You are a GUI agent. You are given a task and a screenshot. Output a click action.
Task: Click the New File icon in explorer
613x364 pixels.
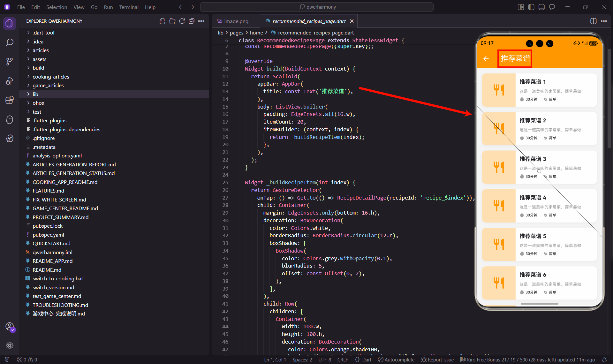click(x=163, y=21)
